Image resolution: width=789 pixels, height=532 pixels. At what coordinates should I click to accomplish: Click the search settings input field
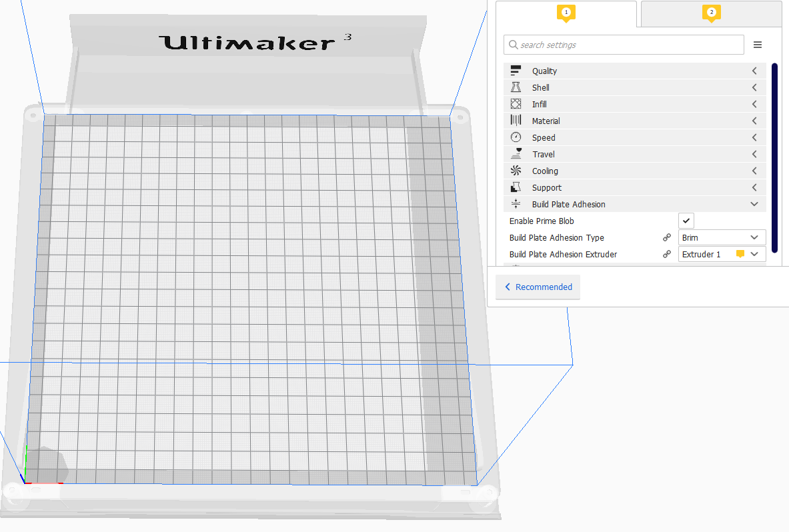coord(624,45)
